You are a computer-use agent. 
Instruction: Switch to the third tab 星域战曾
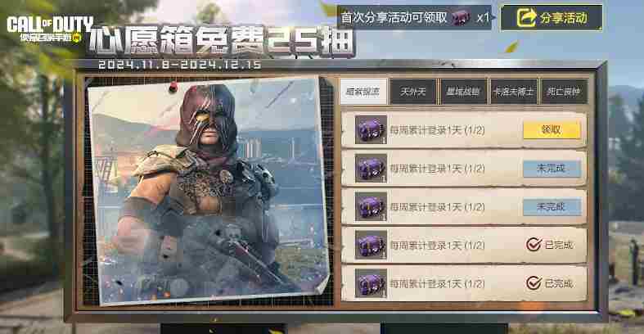point(464,92)
